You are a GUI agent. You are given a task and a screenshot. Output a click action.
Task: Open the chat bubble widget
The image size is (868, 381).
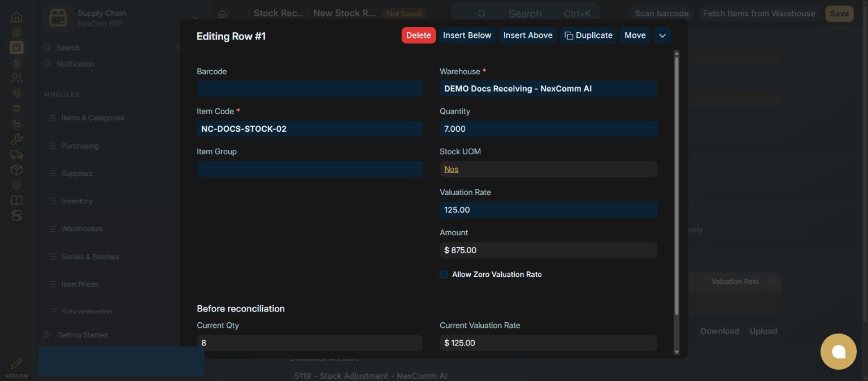pyautogui.click(x=839, y=352)
